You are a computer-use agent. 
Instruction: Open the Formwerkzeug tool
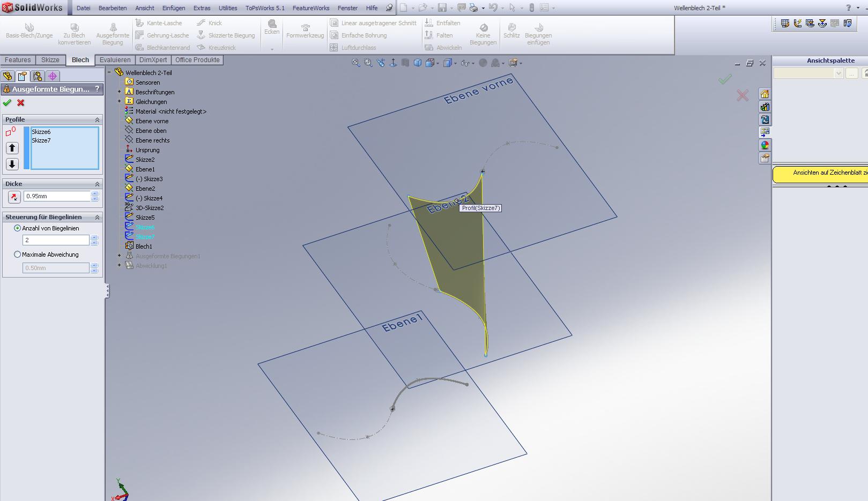[305, 31]
